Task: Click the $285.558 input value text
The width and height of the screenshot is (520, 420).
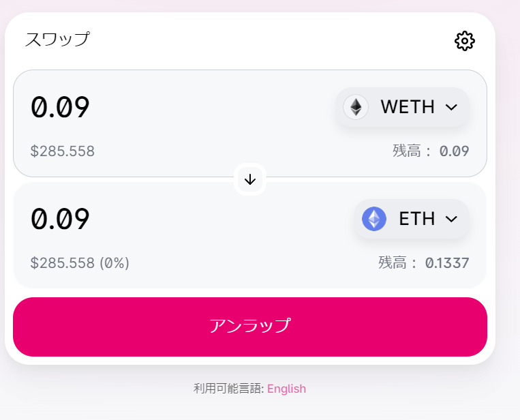Action: point(62,151)
